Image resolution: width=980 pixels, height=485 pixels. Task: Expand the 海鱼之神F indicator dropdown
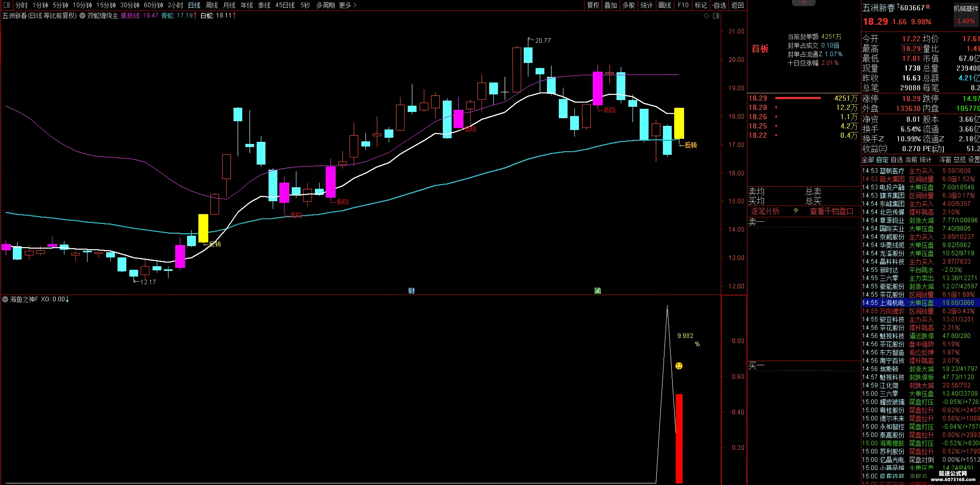pos(5,299)
